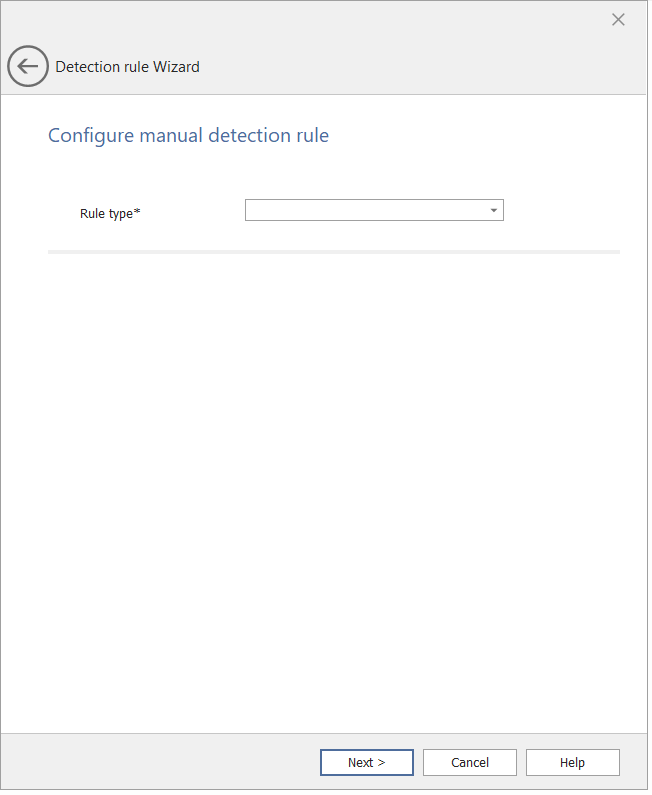This screenshot has width=652, height=795.
Task: Focus the empty Rule type combo box
Action: [366, 210]
